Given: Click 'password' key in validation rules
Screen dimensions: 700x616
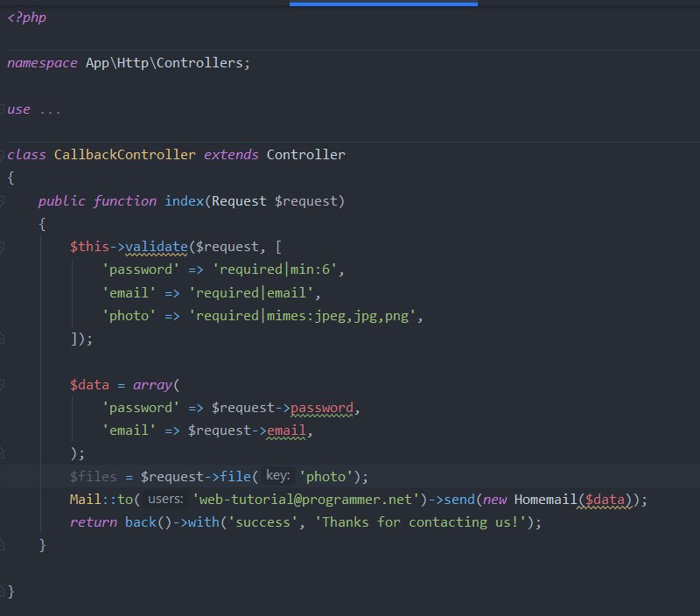Looking at the screenshot, I should click(x=141, y=269).
